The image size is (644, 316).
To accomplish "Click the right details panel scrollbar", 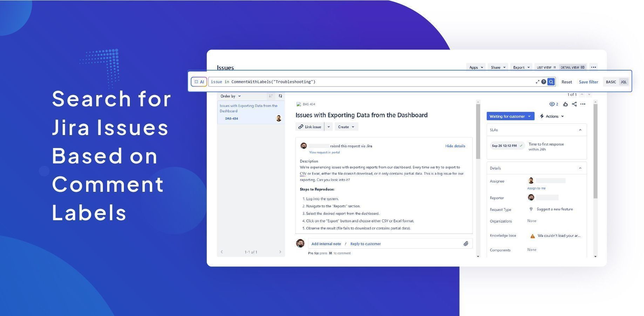I will 595,151.
